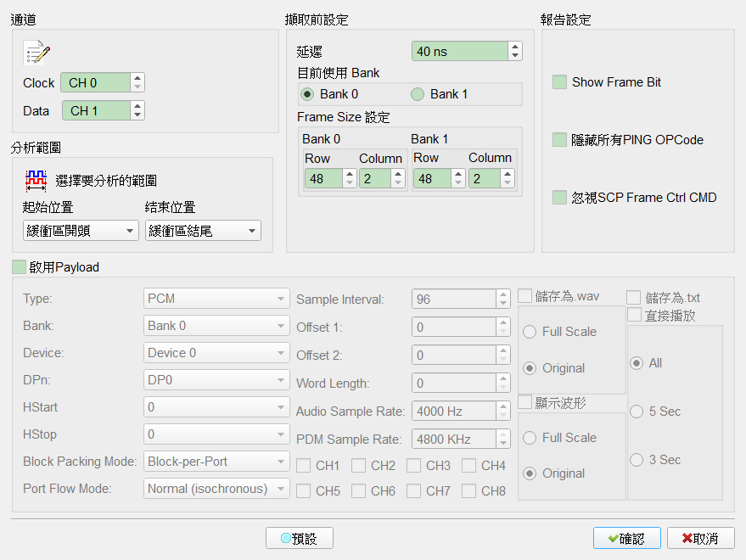Viewport: 746px width, 560px height.
Task: Select the Bank 1 radio button
Action: pyautogui.click(x=418, y=94)
